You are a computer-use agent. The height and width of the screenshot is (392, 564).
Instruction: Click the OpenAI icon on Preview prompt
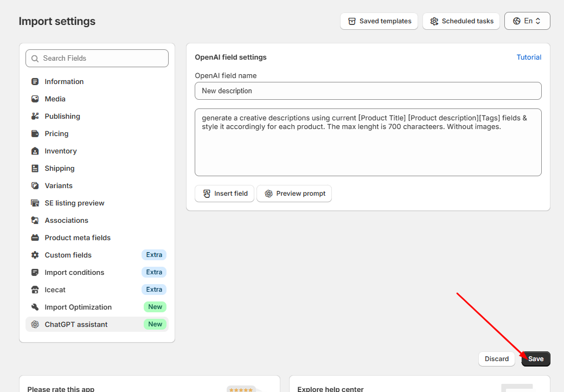pyautogui.click(x=268, y=194)
